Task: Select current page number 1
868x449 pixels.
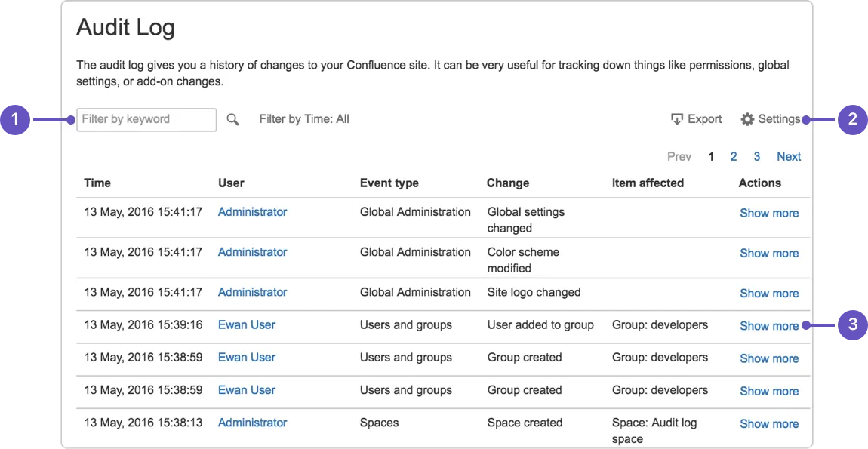Action: pos(711,157)
